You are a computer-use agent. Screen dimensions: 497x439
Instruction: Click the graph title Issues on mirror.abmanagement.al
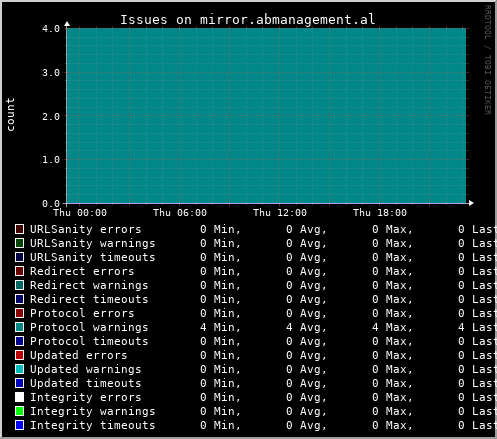pos(248,20)
